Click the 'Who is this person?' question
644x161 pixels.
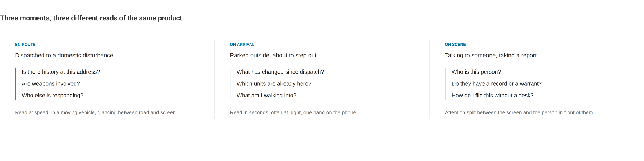click(476, 72)
